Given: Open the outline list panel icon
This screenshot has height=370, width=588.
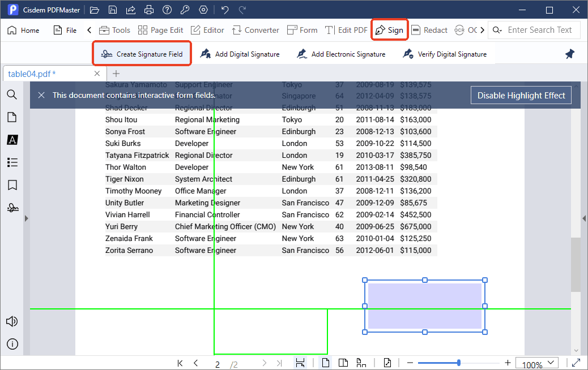Looking at the screenshot, I should click(12, 162).
